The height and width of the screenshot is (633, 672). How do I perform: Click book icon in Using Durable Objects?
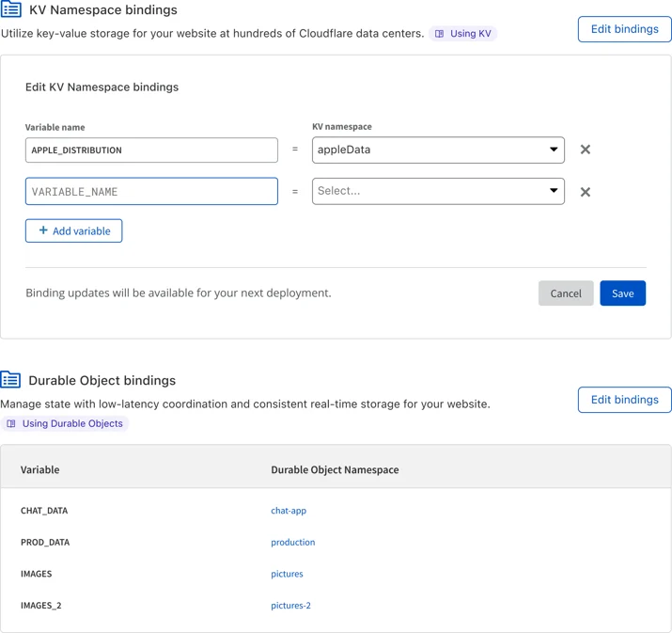click(11, 423)
